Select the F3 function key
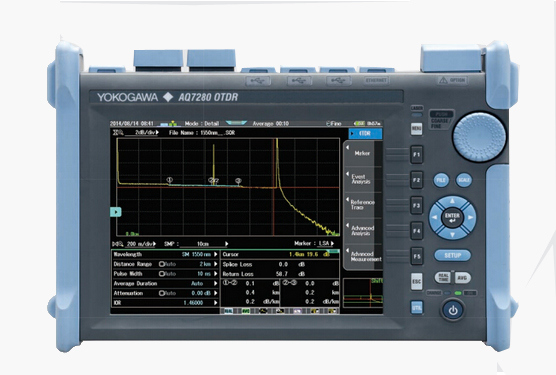The height and width of the screenshot is (375, 556). 416,206
